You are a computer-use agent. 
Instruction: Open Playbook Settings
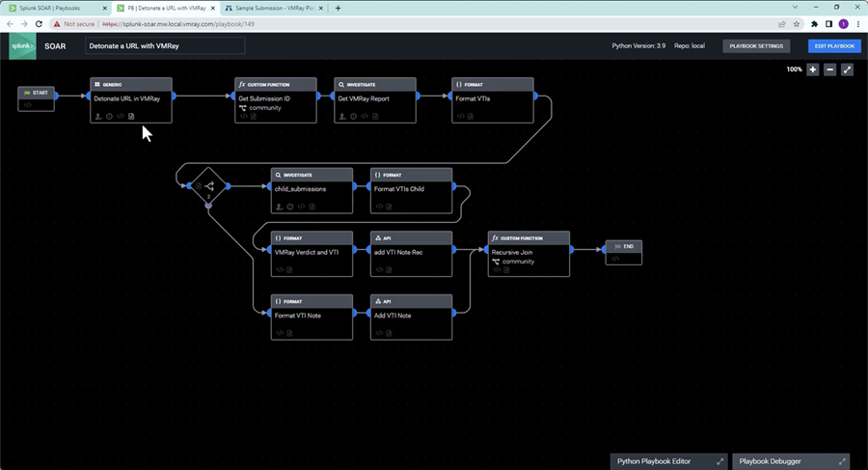point(756,46)
